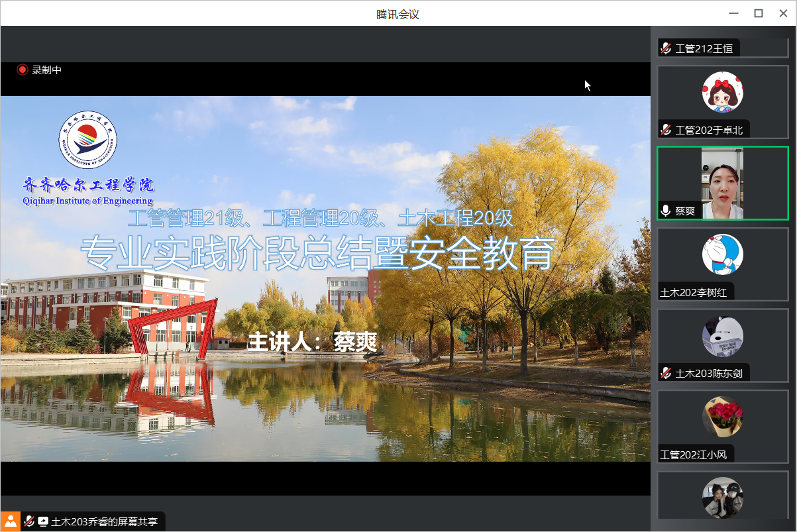
Task: Click the 录制中 recording status text
Action: pyautogui.click(x=47, y=70)
